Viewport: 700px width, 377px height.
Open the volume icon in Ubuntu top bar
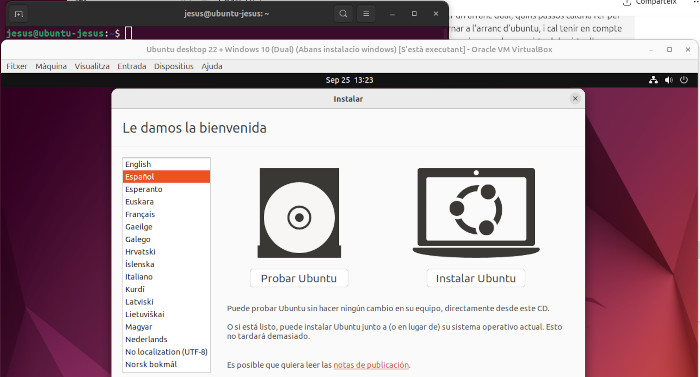click(668, 80)
